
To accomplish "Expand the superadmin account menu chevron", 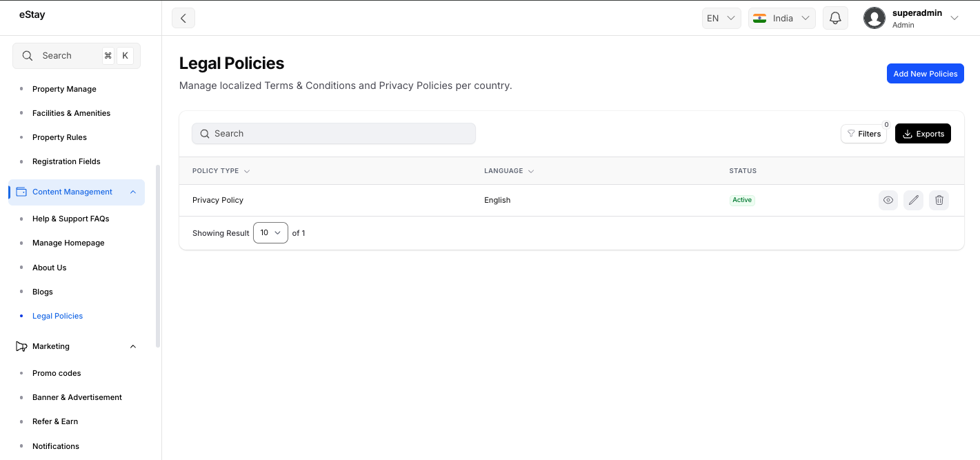I will click(x=954, y=18).
